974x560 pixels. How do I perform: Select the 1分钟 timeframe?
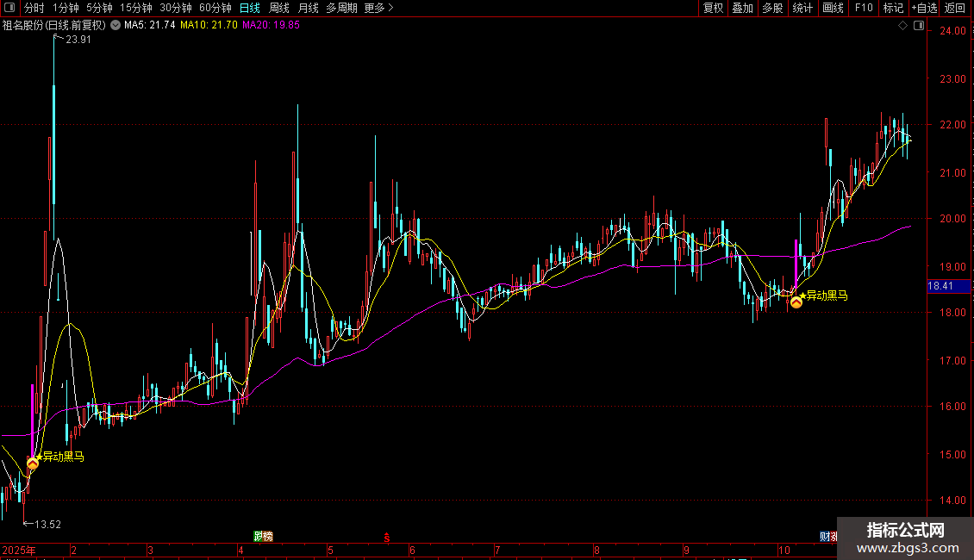[x=66, y=8]
